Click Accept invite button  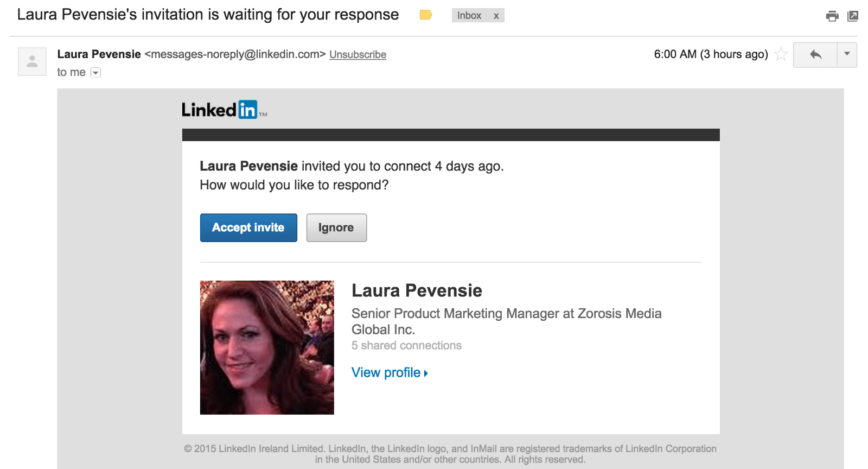pyautogui.click(x=248, y=227)
